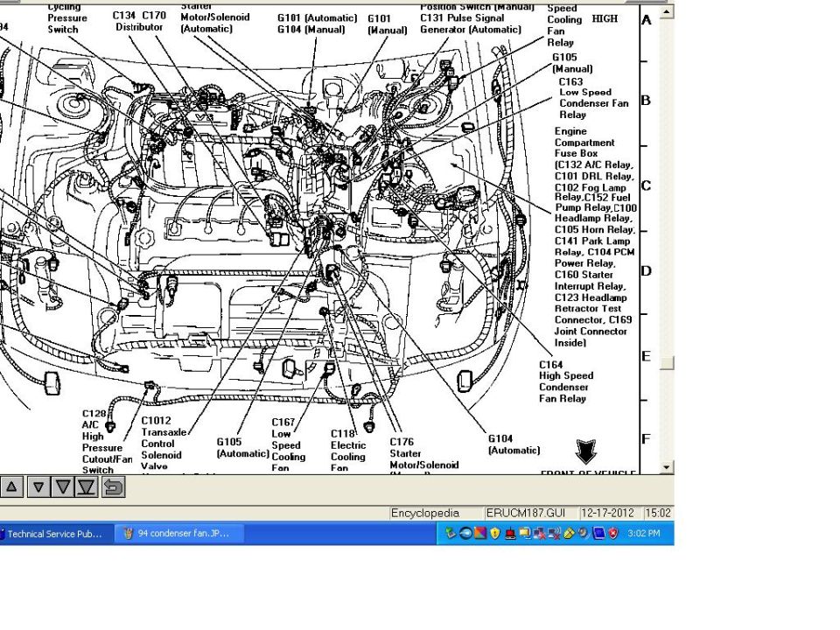Click the vertical scrollbar thumb

pos(667,363)
